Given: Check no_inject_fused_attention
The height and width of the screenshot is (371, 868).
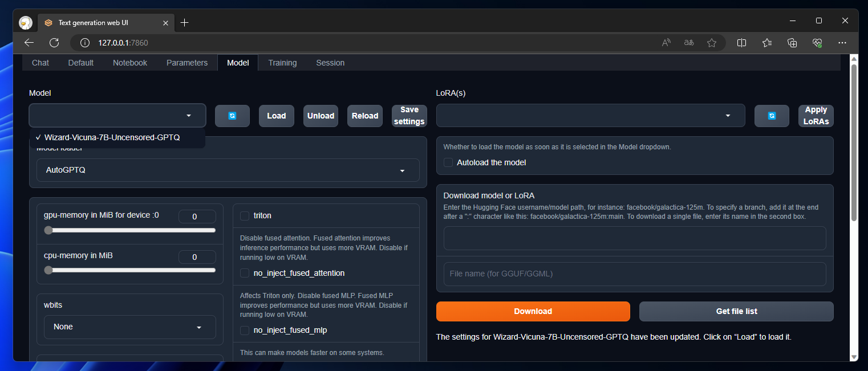Looking at the screenshot, I should coord(245,273).
